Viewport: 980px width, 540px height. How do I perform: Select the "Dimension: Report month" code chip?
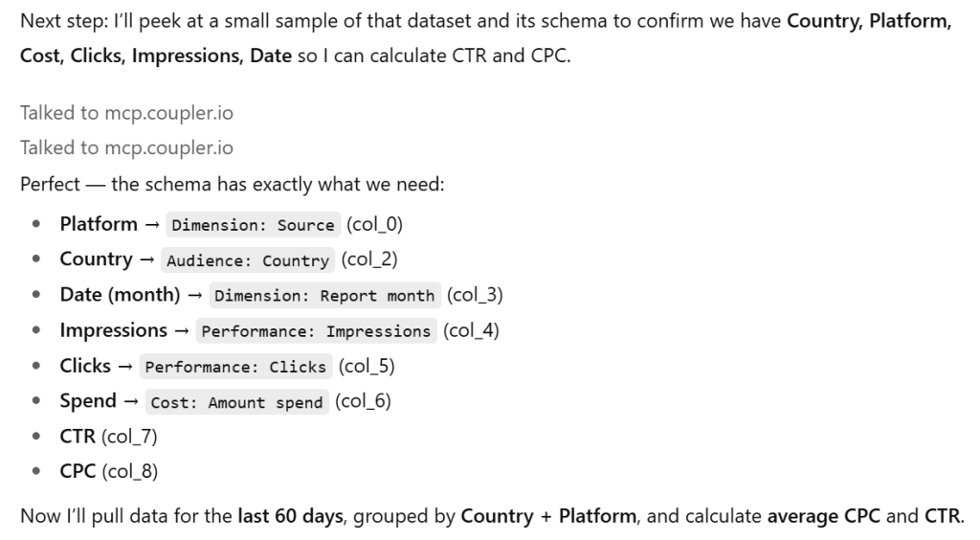tap(323, 296)
